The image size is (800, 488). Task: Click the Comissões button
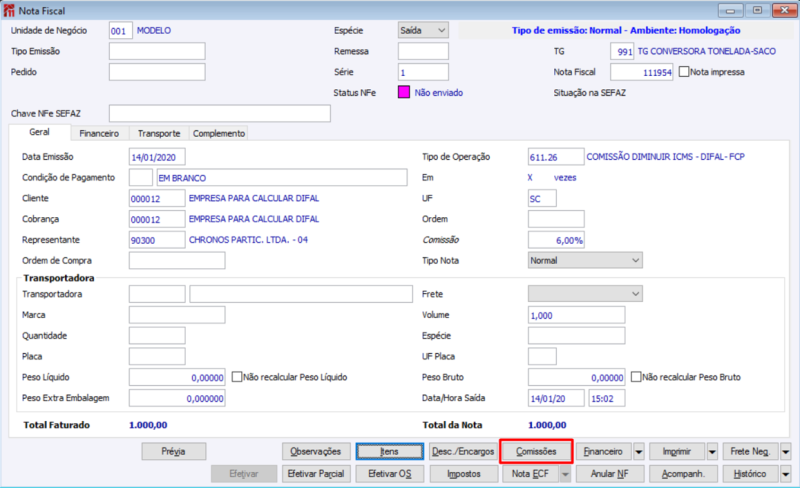[536, 452]
